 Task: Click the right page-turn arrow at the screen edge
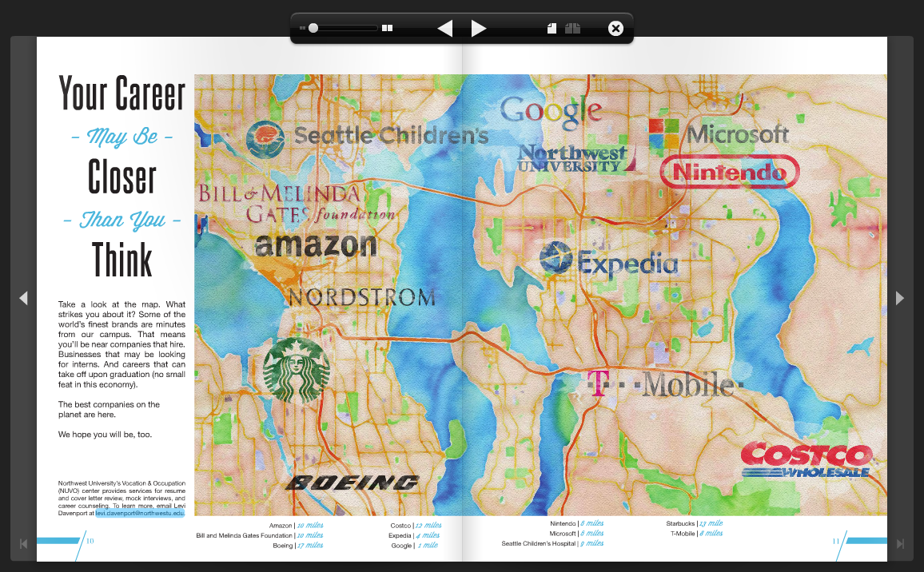click(x=900, y=298)
